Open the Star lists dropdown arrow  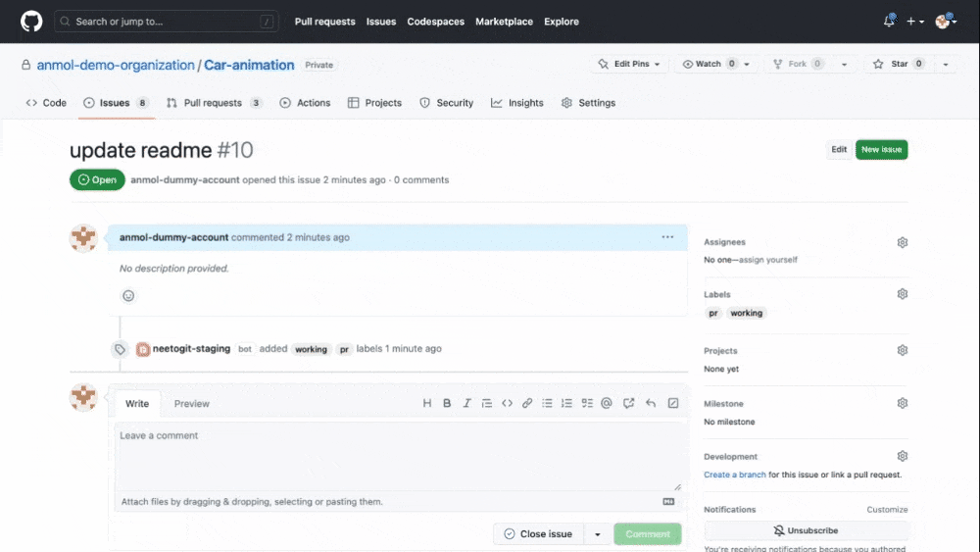click(x=945, y=64)
